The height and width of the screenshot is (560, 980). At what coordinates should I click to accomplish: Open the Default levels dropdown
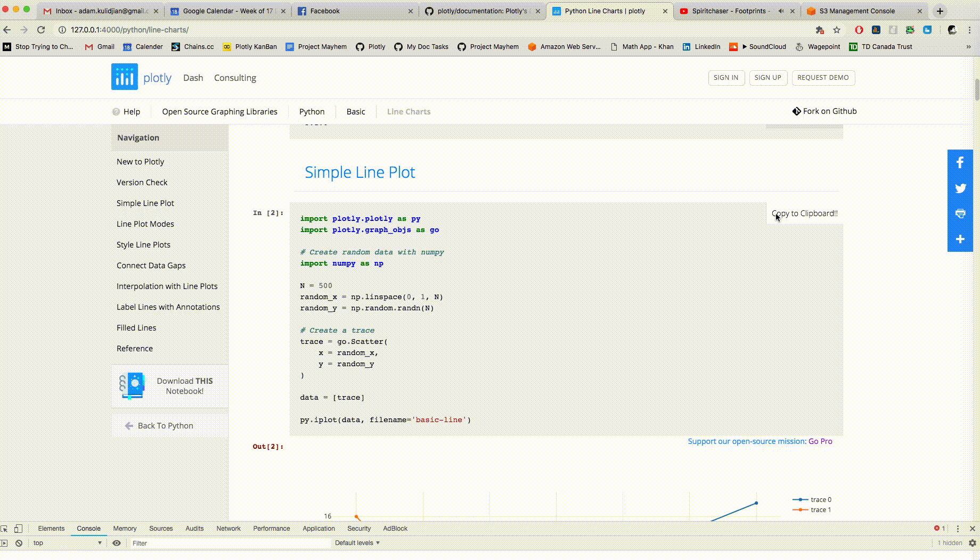pyautogui.click(x=357, y=543)
